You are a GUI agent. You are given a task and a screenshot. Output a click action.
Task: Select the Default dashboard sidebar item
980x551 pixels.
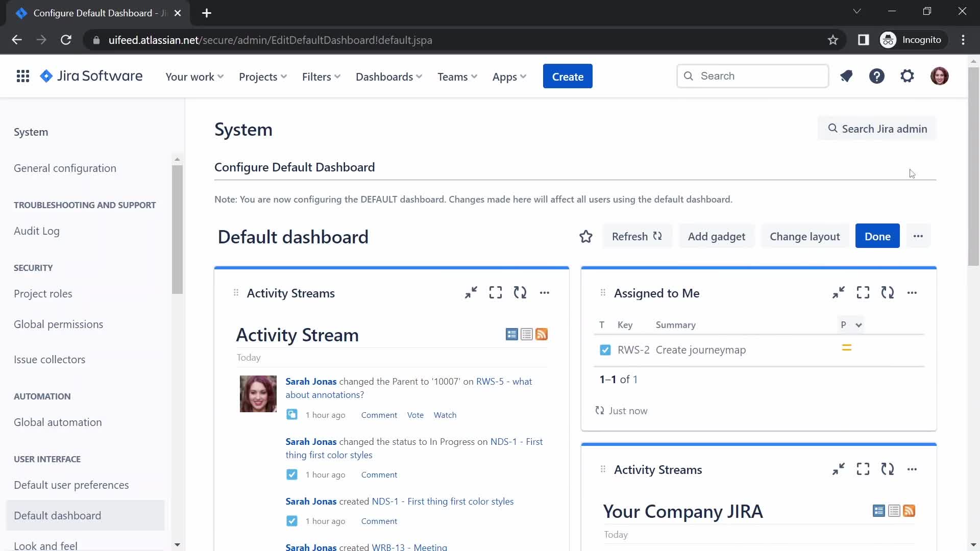57,515
